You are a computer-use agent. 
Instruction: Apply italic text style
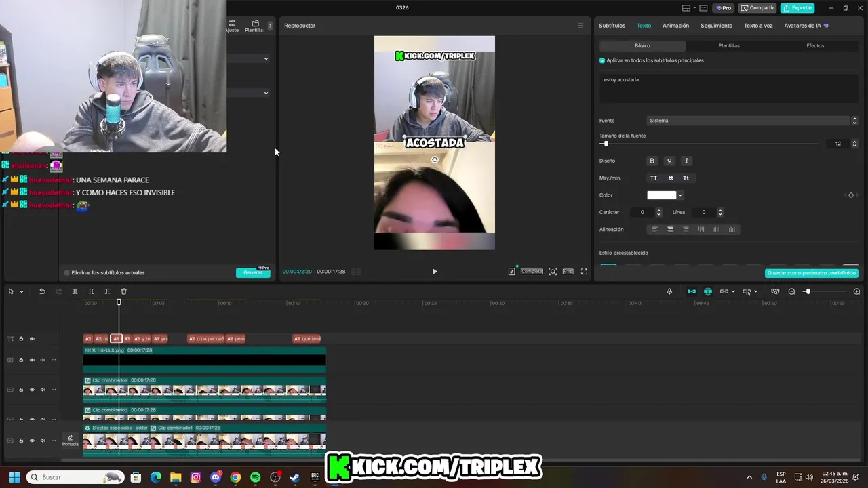686,161
